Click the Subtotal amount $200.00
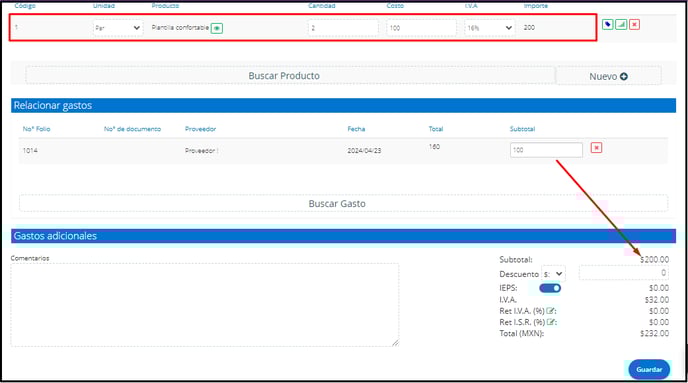688x383 pixels. tap(654, 260)
